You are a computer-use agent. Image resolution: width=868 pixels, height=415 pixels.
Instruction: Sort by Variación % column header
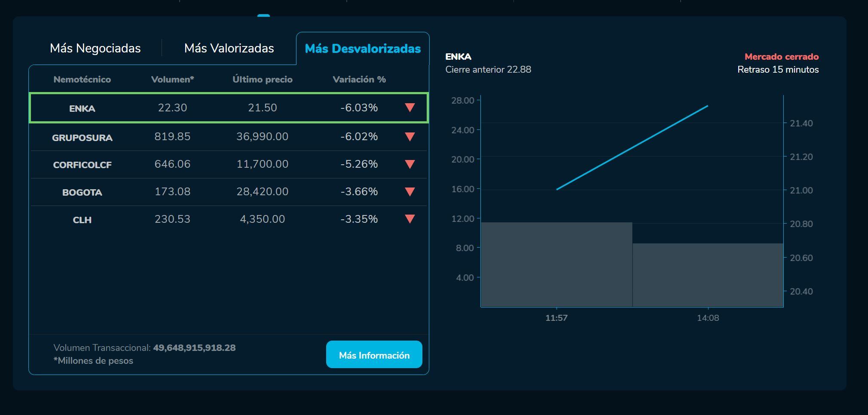[x=359, y=80]
